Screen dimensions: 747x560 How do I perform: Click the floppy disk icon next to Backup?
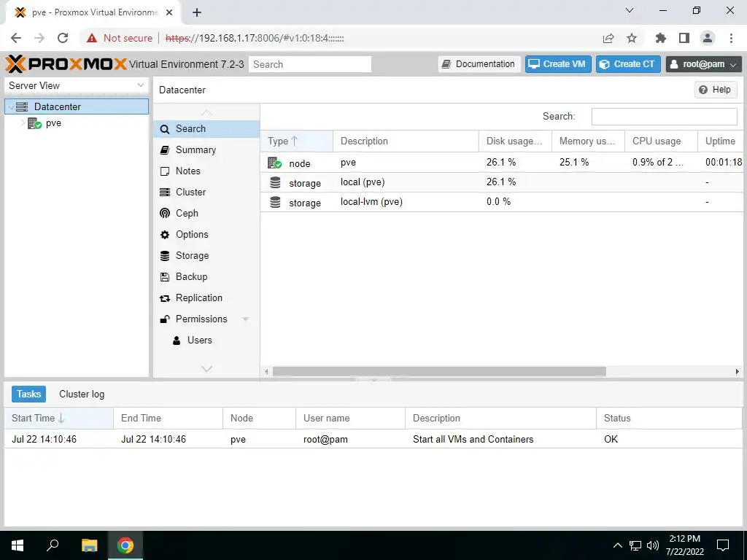[165, 277]
